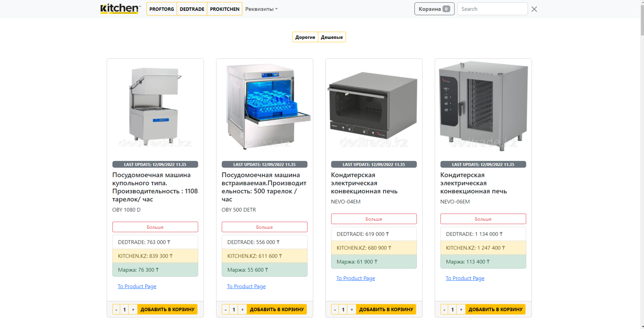Click Больше for OBY 1080 D

[x=155, y=227]
